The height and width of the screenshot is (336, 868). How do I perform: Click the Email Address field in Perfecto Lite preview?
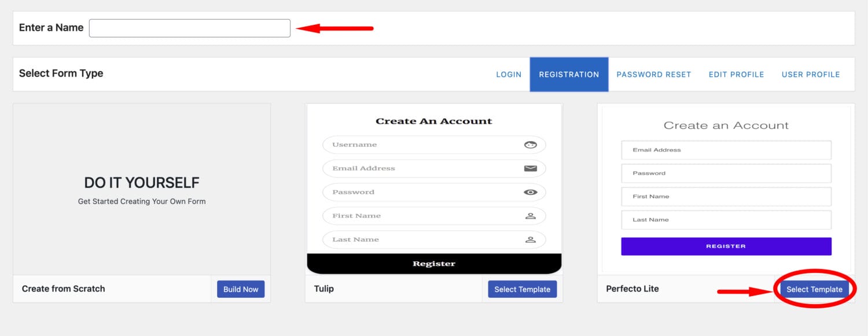click(x=726, y=150)
